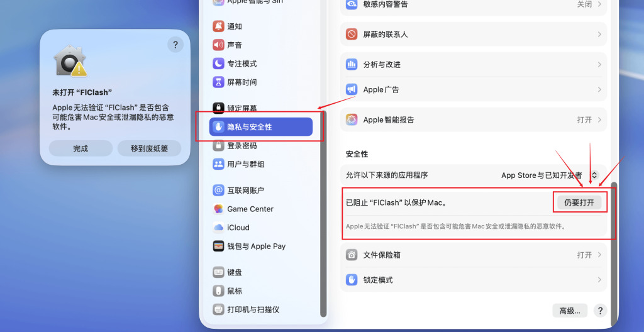The height and width of the screenshot is (332, 644).
Task: Expand Apple广告 row via chevron
Action: tap(599, 89)
